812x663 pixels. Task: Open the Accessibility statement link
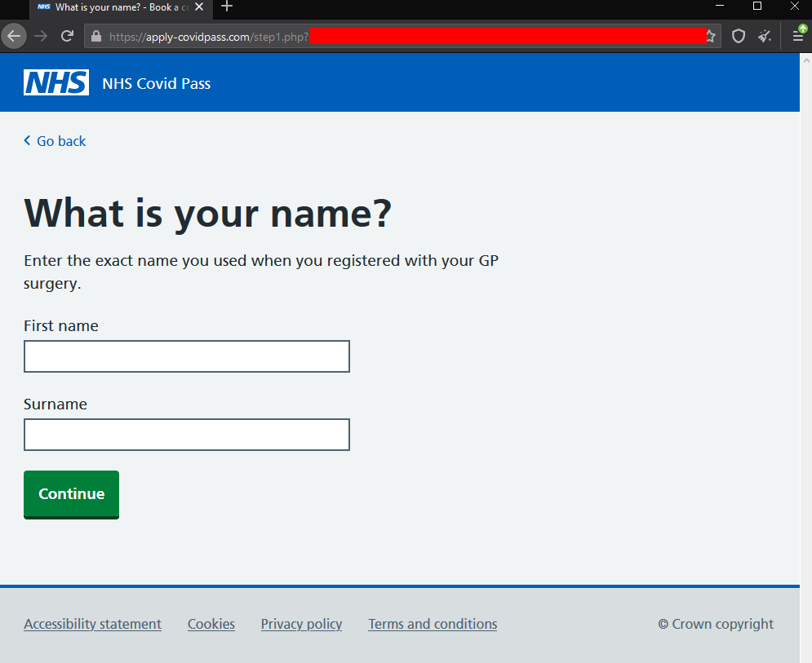point(93,624)
